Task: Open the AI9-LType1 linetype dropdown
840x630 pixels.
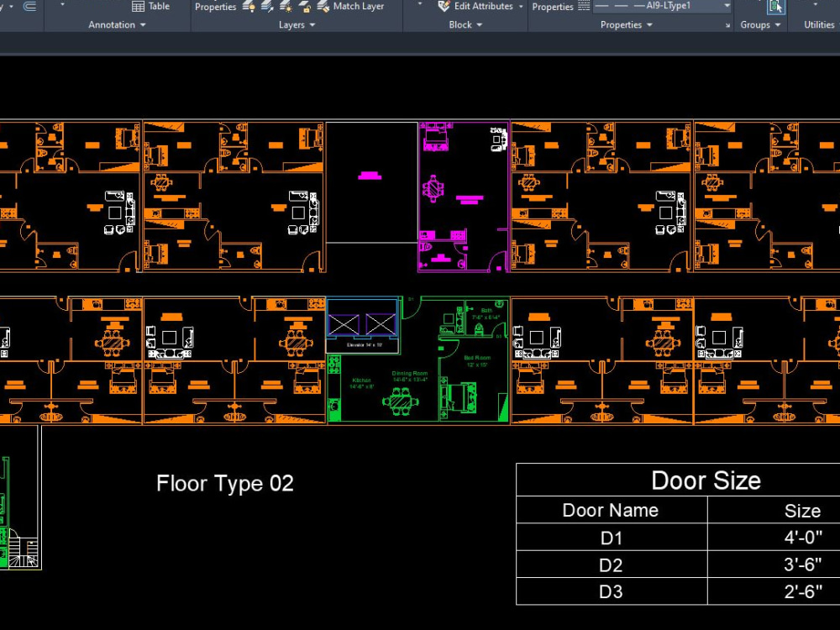Action: click(x=726, y=6)
